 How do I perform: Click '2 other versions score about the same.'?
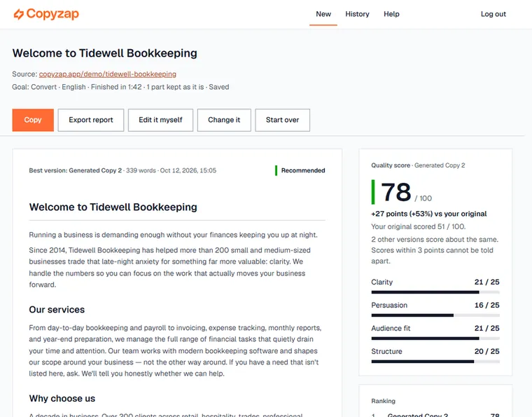click(435, 240)
